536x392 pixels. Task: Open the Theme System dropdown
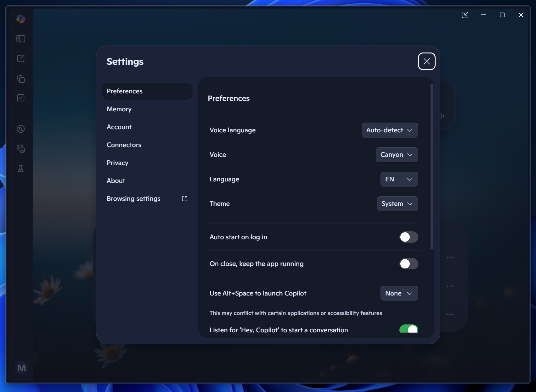397,204
